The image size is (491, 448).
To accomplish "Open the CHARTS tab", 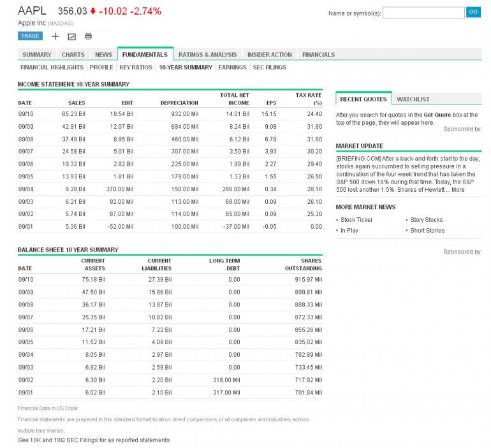I will [73, 54].
